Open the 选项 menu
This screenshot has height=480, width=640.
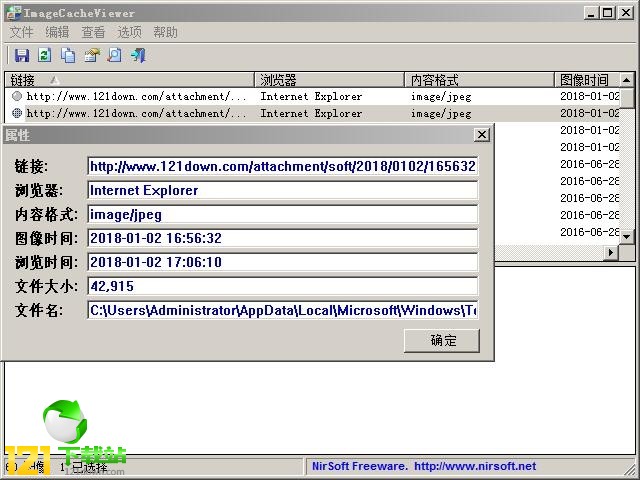point(129,32)
